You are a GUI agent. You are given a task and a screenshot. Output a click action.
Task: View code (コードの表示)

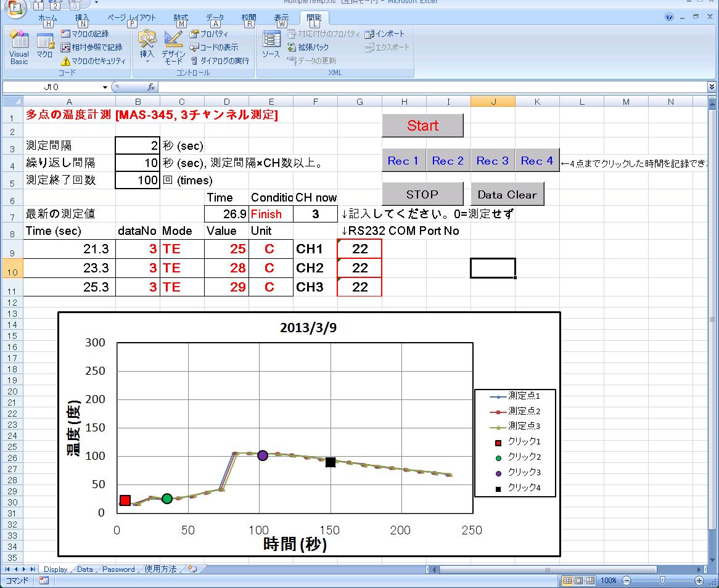coord(214,47)
